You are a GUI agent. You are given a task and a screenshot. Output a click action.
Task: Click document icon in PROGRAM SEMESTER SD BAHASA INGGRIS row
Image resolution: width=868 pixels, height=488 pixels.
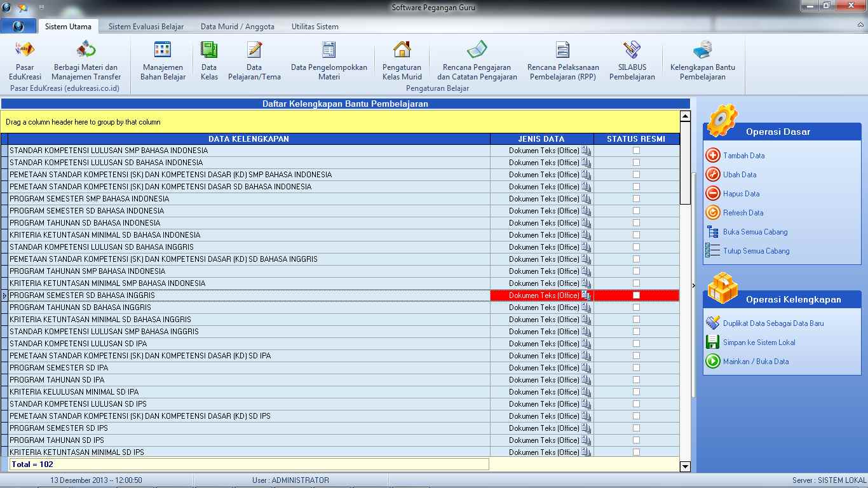586,295
